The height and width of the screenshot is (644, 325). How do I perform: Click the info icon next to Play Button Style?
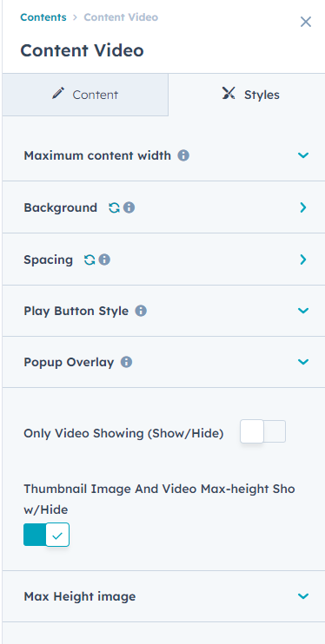(141, 311)
